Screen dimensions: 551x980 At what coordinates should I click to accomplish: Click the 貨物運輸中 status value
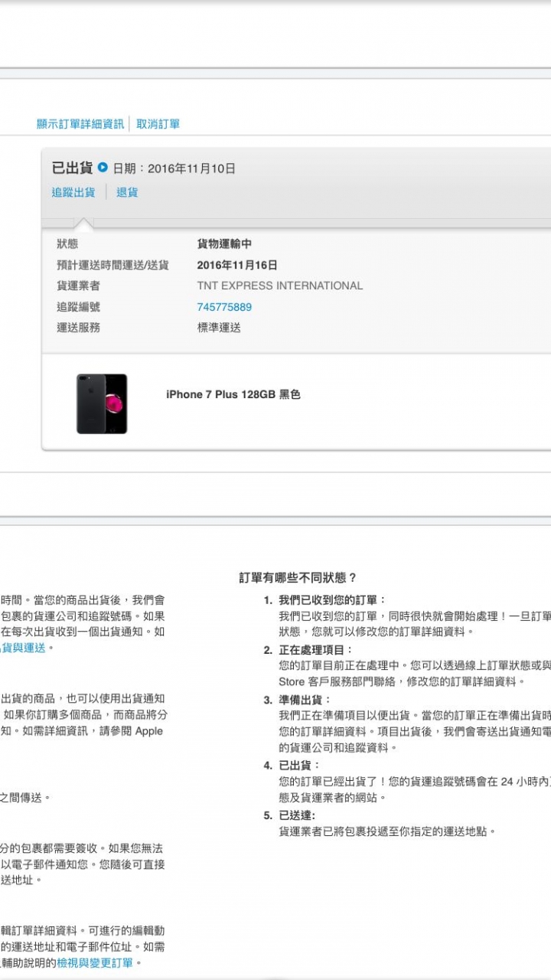pos(224,244)
